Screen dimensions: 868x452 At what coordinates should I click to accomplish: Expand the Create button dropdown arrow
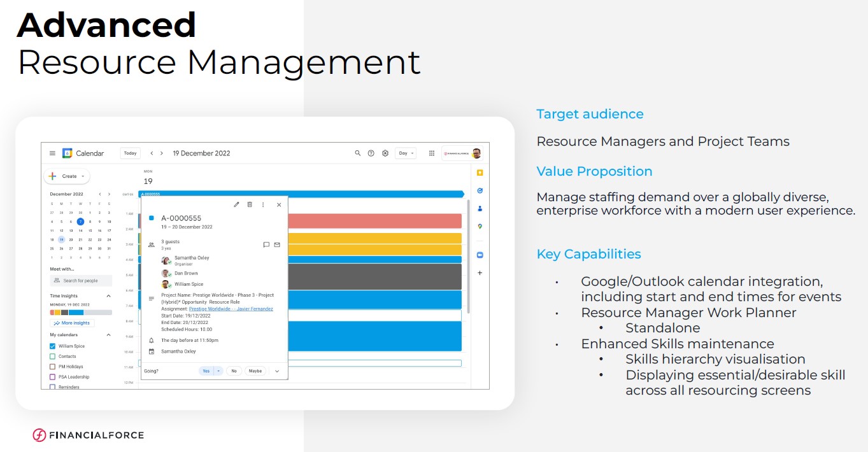(83, 176)
